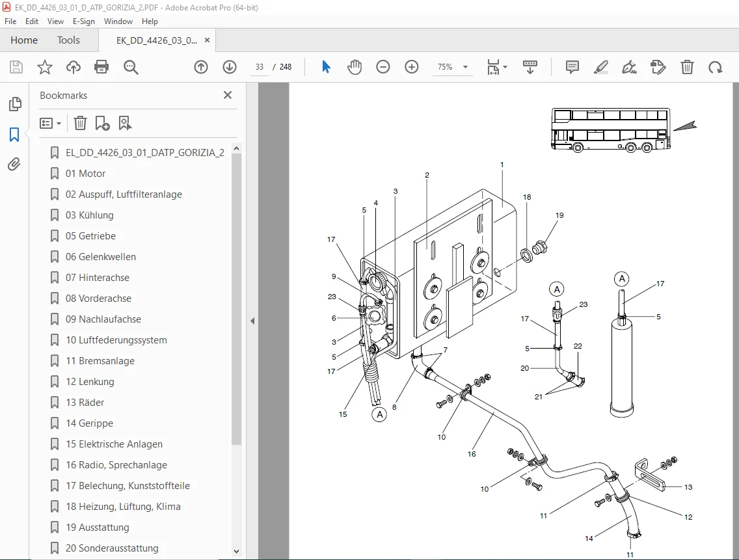Screen dimensions: 739x560
Task: Switch to the Tools tab
Action: [x=69, y=40]
